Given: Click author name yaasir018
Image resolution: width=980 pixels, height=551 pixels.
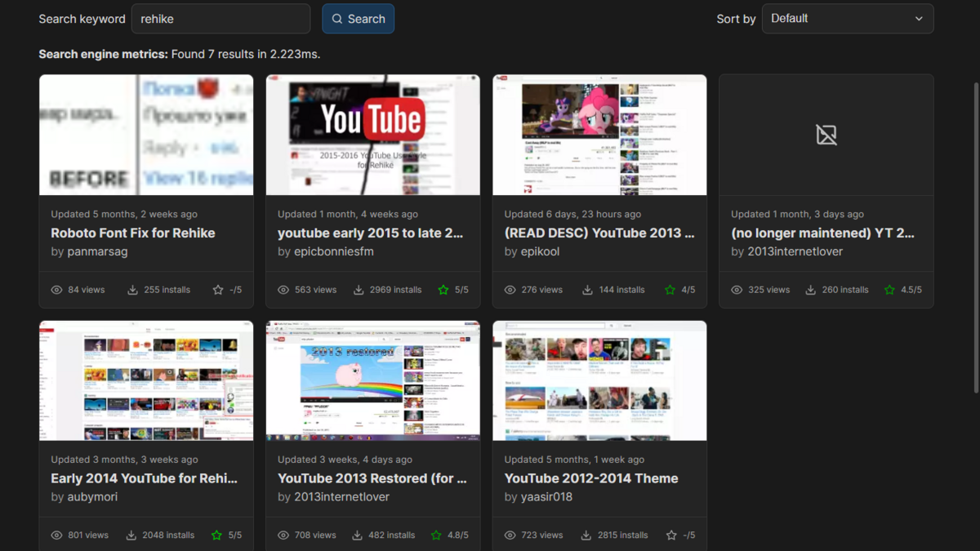Looking at the screenshot, I should click(546, 497).
